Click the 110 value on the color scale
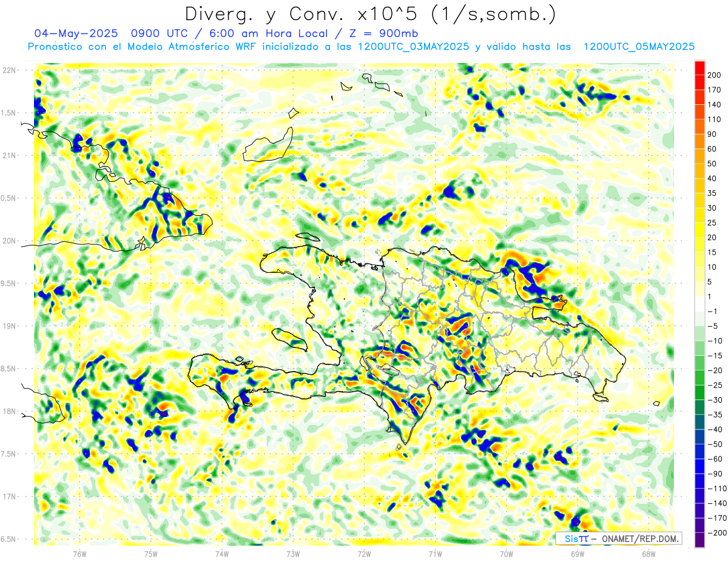This screenshot has height=562, width=728. [715, 119]
